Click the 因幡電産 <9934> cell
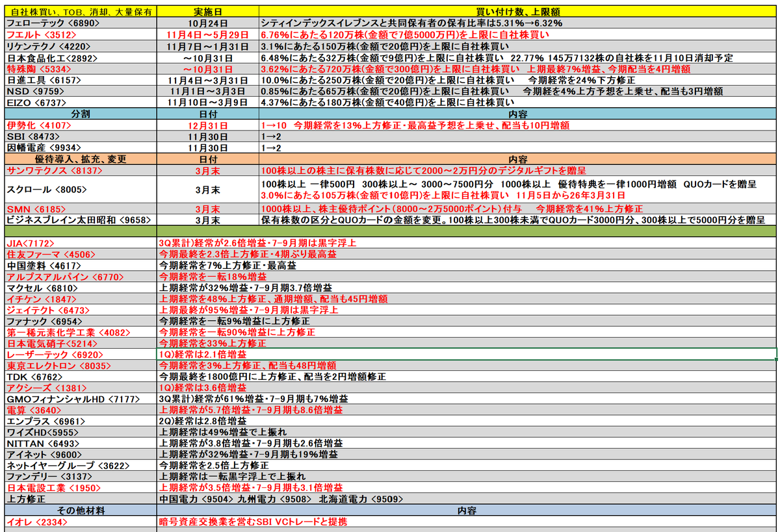The width and height of the screenshot is (780, 532). click(x=81, y=147)
